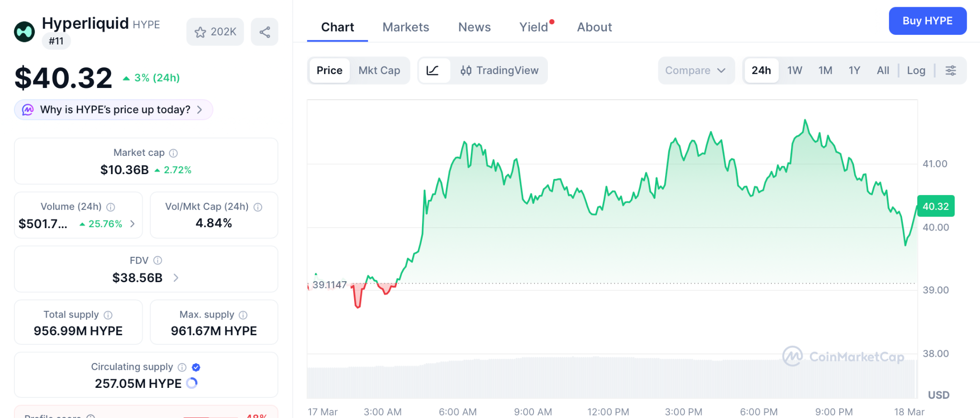
Task: Click the share icon button
Action: [x=265, y=32]
